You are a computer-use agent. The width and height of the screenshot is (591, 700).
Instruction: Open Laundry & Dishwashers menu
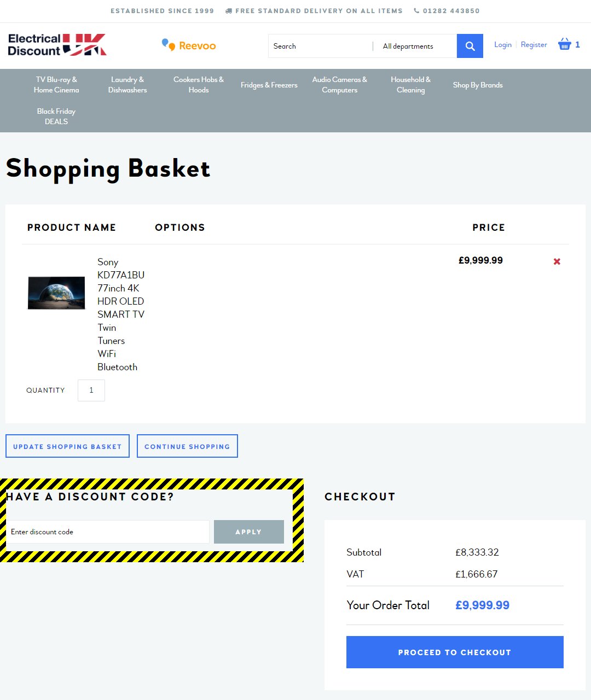point(128,85)
